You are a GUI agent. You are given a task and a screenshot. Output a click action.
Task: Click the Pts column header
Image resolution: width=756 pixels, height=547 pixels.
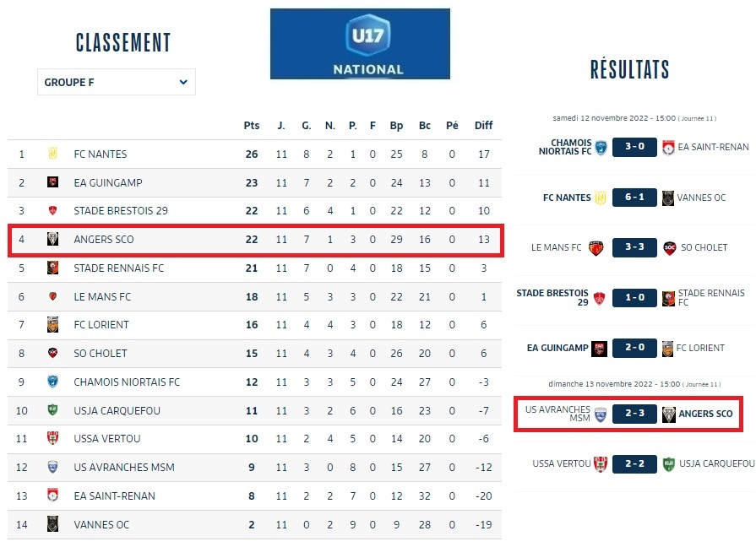click(252, 126)
